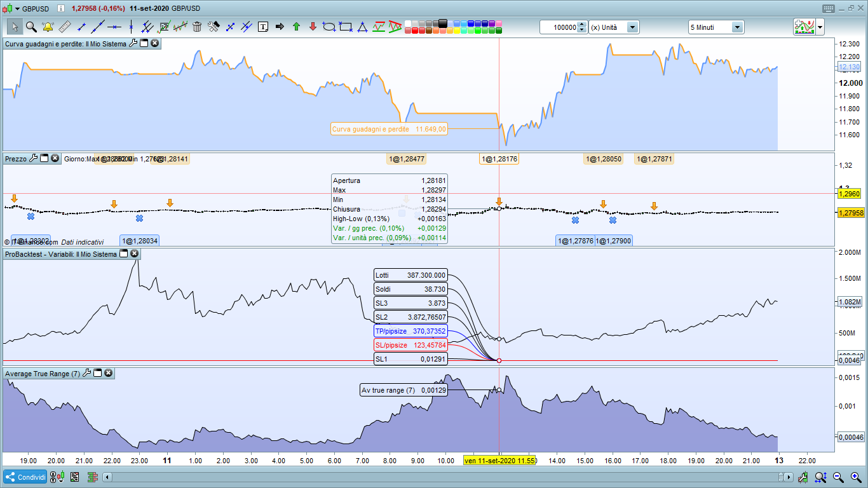Open the (x) Unità dropdown
This screenshot has height=488, width=868.
click(633, 27)
